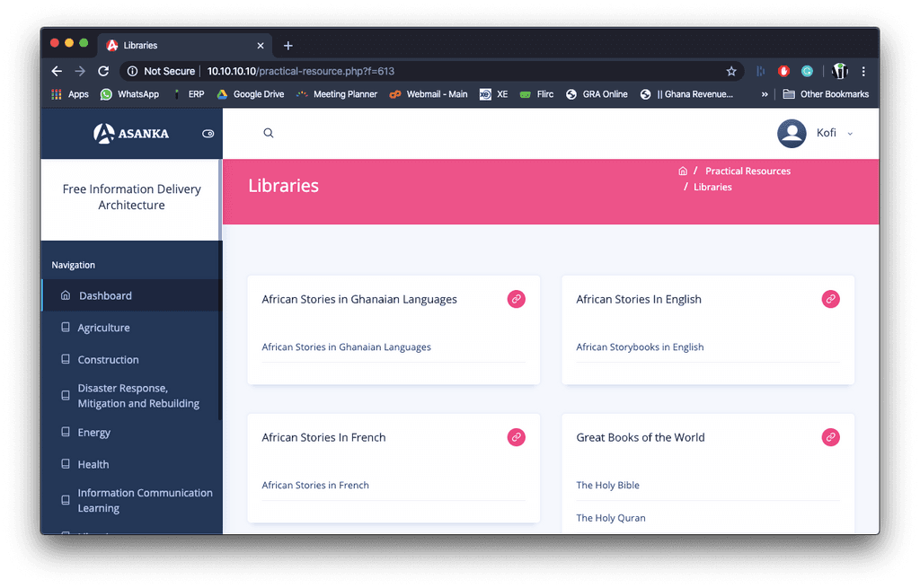Open The Holy Bible link

607,486
